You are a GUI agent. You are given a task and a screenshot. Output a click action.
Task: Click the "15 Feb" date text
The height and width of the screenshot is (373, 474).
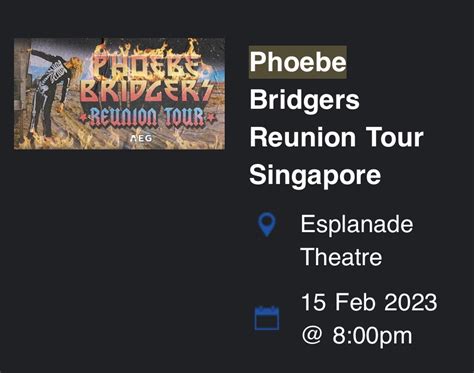tap(338, 302)
